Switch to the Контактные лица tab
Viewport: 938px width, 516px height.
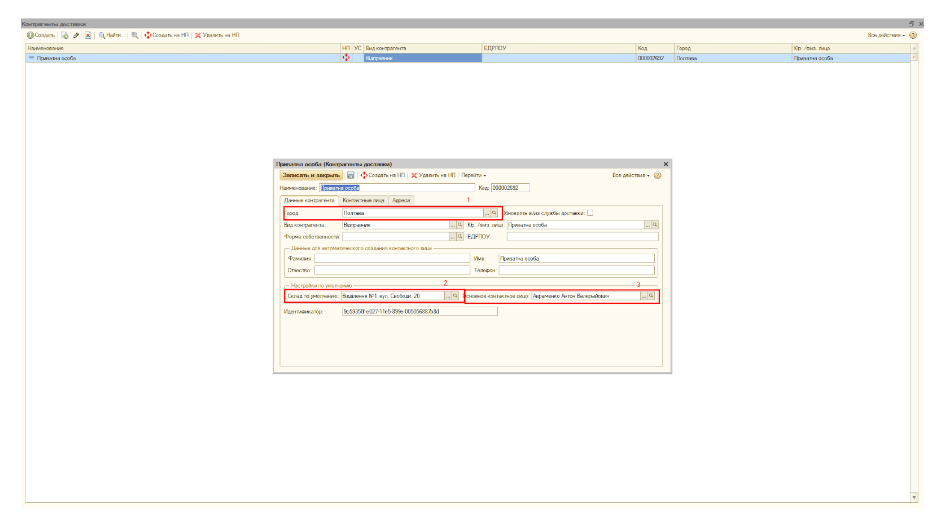363,200
